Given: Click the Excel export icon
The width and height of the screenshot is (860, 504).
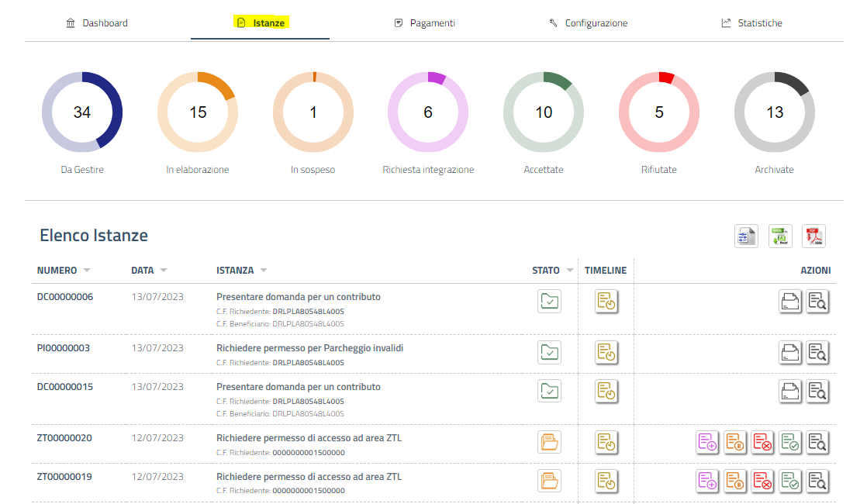Looking at the screenshot, I should click(x=780, y=236).
